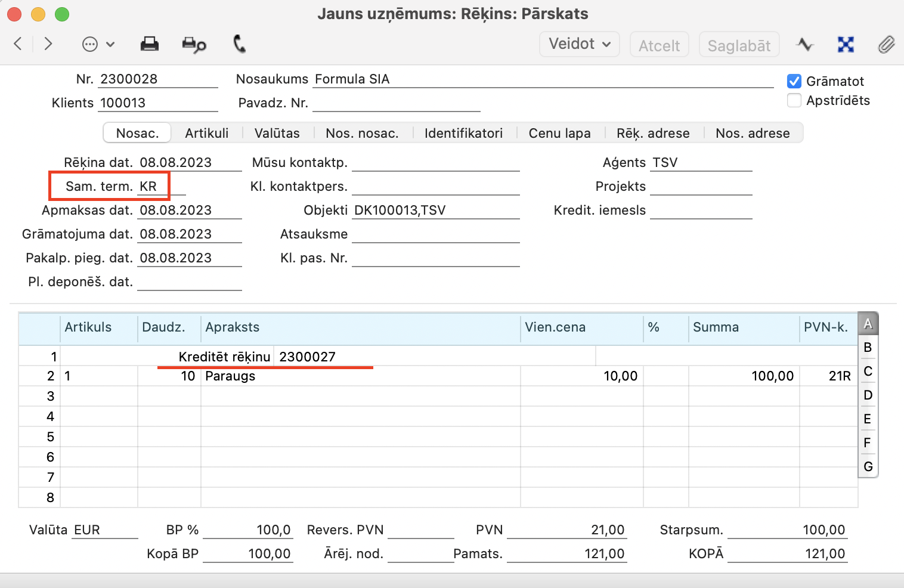The width and height of the screenshot is (904, 588).
Task: Switch to row view B
Action: [868, 347]
